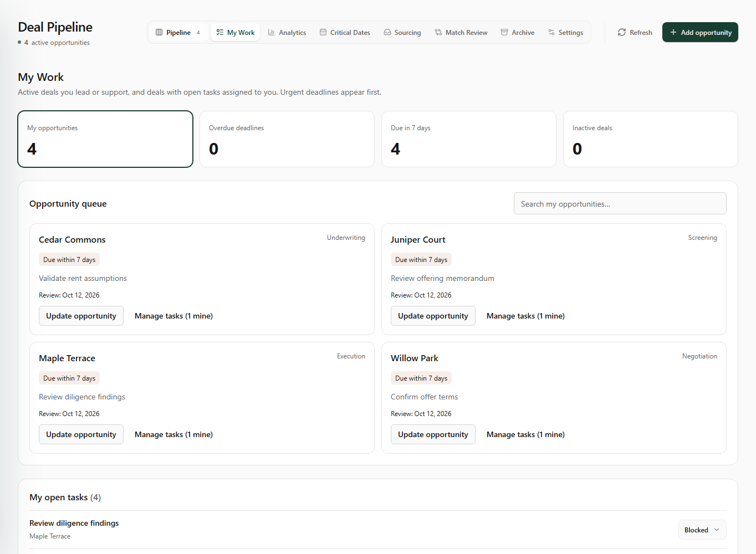Click the plus icon in Add opportunity
Screen dimensions: 756x554
[673, 32]
